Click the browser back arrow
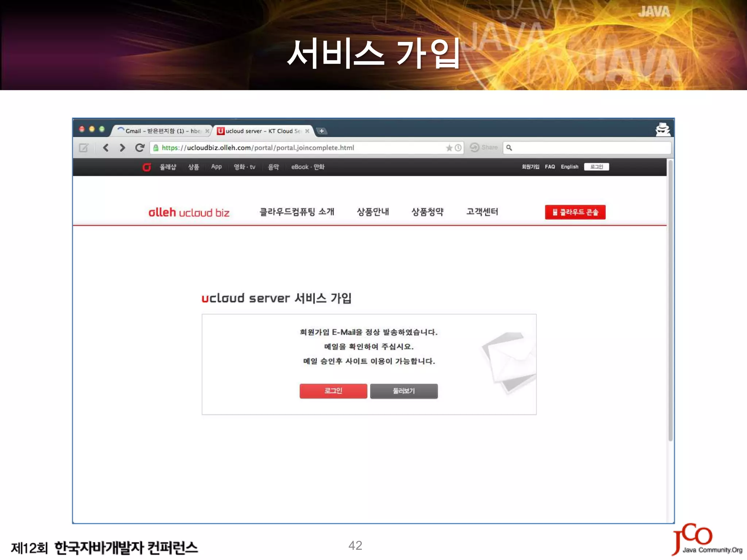Image resolution: width=747 pixels, height=560 pixels. [x=106, y=148]
